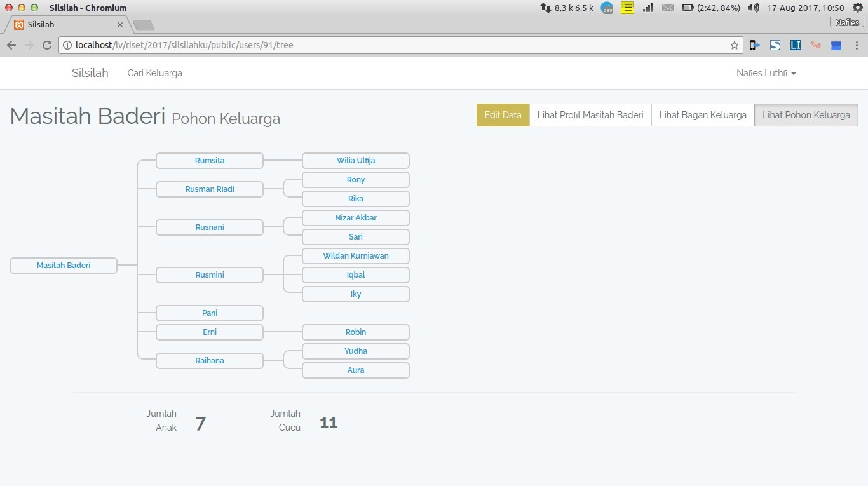Click the LI extension icon in the toolbar
Viewport: 868px width, 486px height.
pos(796,45)
